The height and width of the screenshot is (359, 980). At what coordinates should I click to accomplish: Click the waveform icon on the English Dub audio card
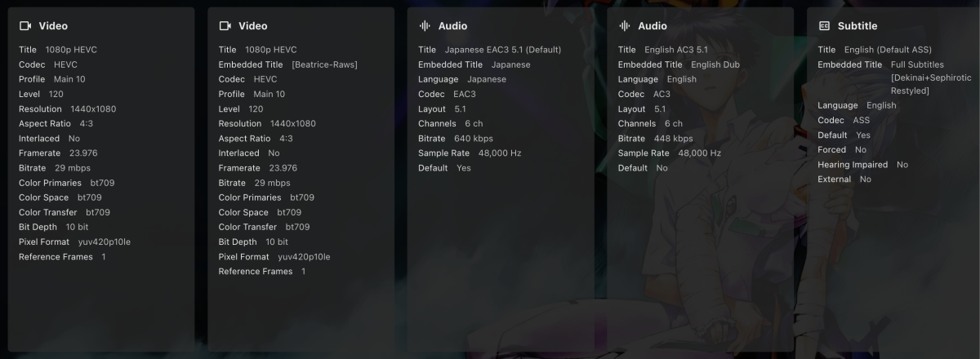coord(625,26)
